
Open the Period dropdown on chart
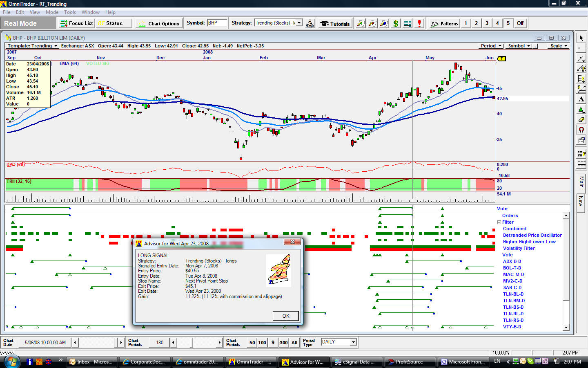(491, 46)
